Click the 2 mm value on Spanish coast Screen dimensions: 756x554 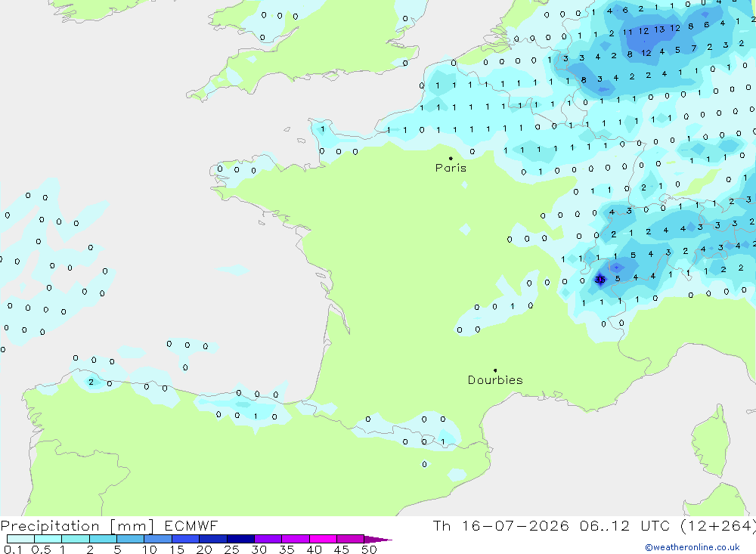click(91, 382)
